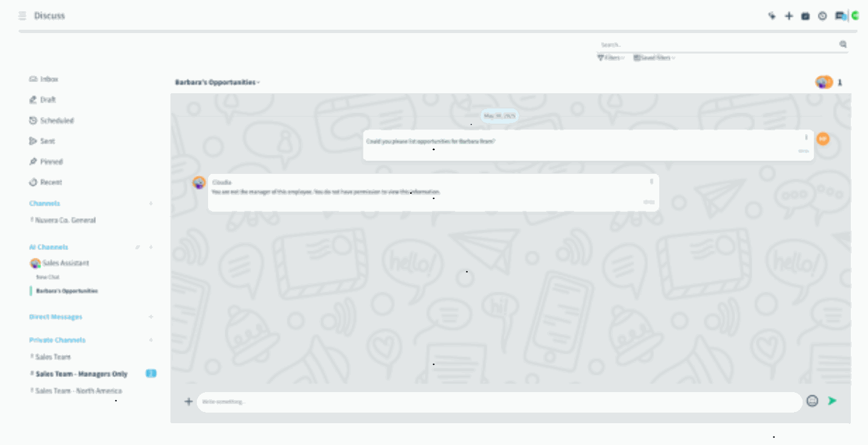868x445 pixels.
Task: Click the search magnifier icon
Action: [843, 44]
